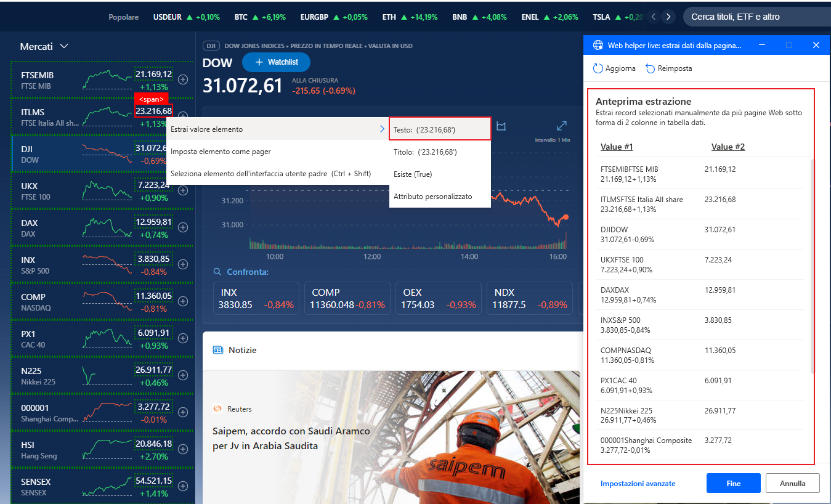Click the Annulla button
The height and width of the screenshot is (504, 831).
point(793,484)
